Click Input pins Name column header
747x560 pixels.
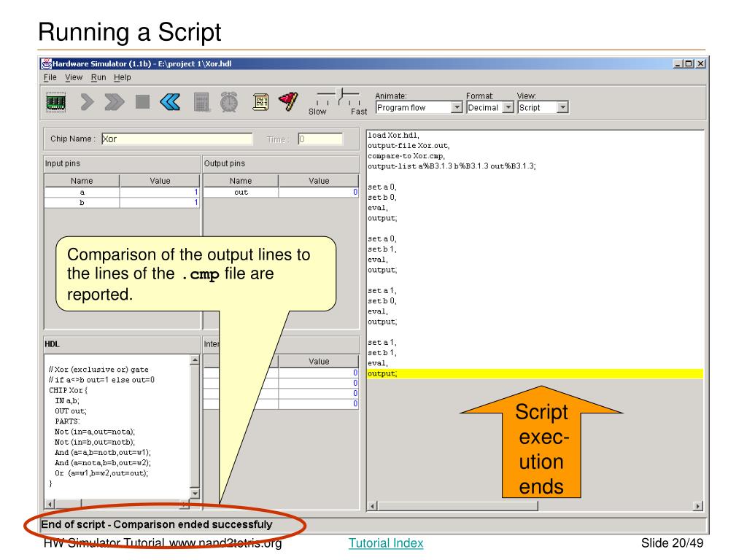click(x=82, y=181)
